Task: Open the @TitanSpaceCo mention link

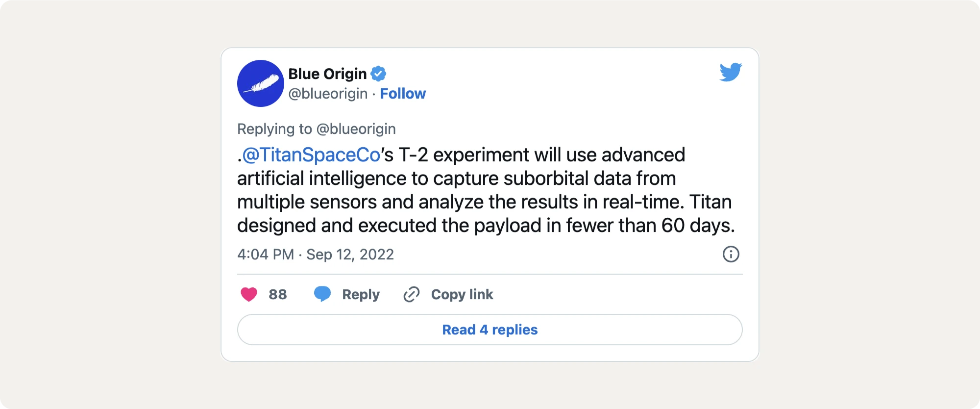Action: [312, 155]
